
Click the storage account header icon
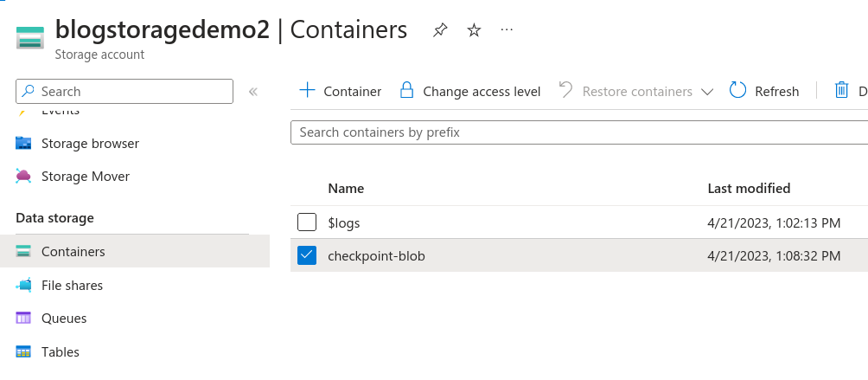29,38
